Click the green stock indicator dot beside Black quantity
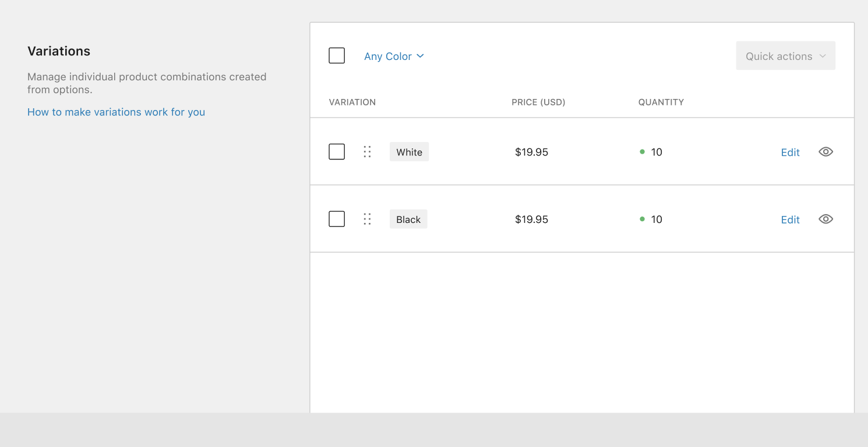Screen dimensions: 868x447 coord(642,219)
